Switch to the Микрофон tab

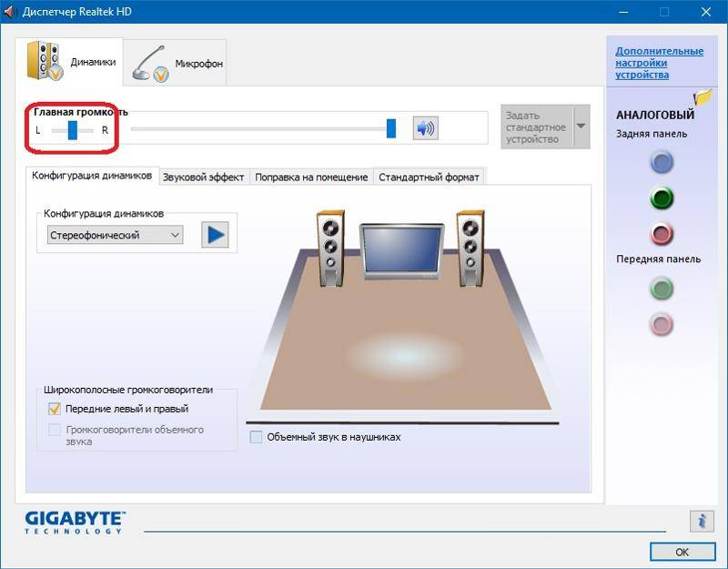point(175,63)
